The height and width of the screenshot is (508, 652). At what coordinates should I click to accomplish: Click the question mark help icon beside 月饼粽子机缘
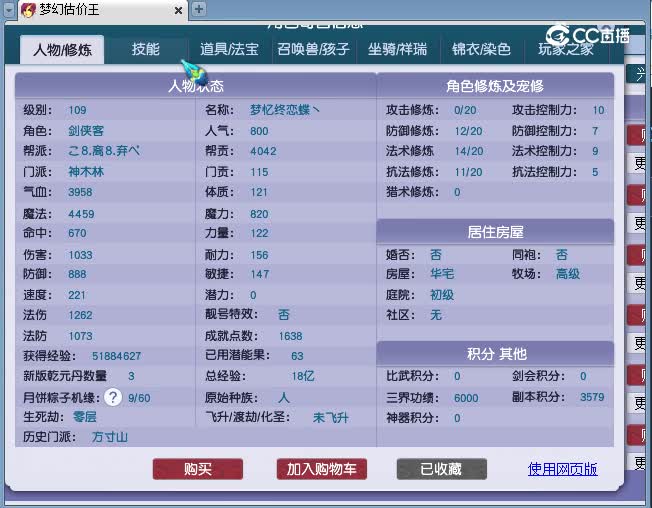pos(113,397)
